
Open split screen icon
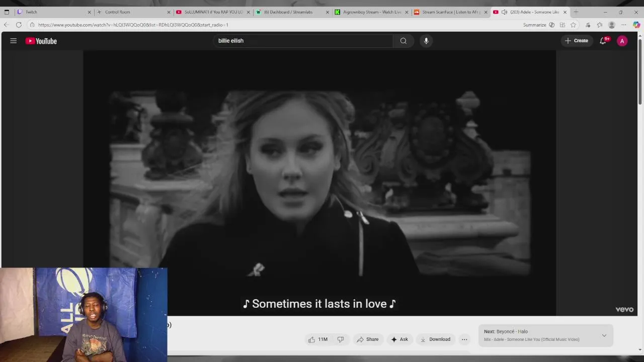(x=562, y=25)
